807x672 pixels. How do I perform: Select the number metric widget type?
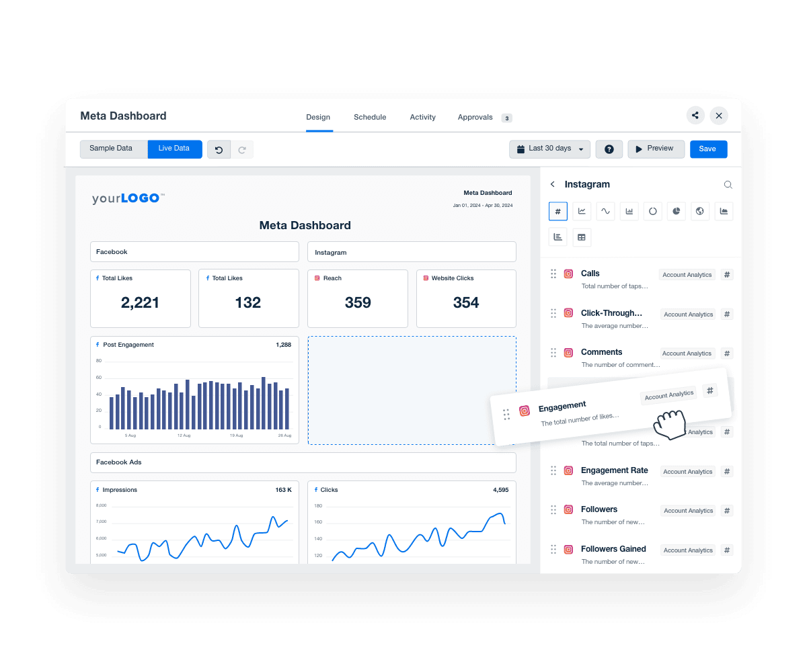click(x=558, y=211)
